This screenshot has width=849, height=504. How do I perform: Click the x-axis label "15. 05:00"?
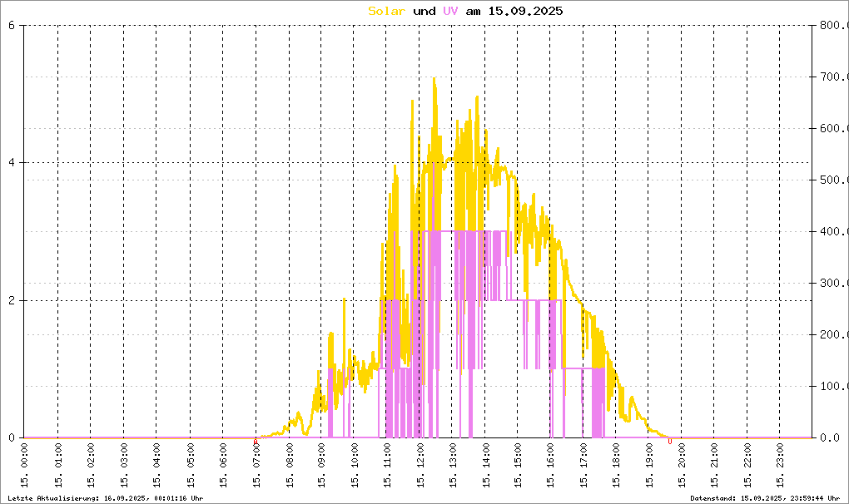point(190,466)
